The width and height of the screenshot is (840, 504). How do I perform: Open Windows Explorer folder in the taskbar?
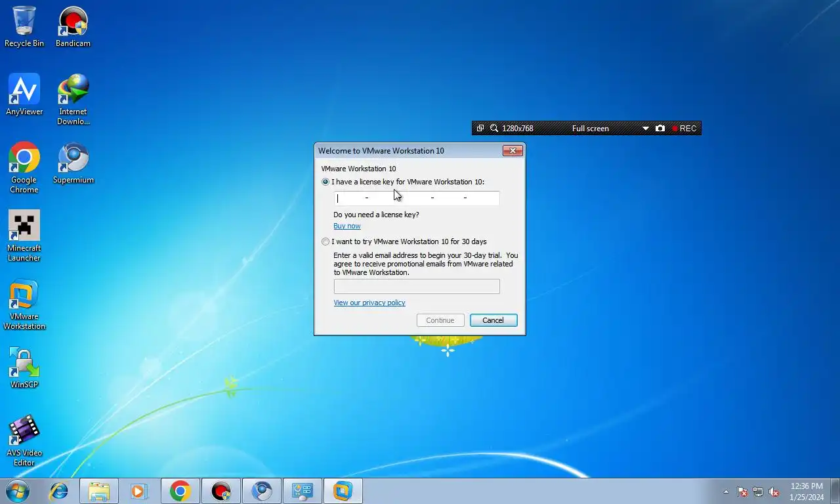pyautogui.click(x=99, y=491)
